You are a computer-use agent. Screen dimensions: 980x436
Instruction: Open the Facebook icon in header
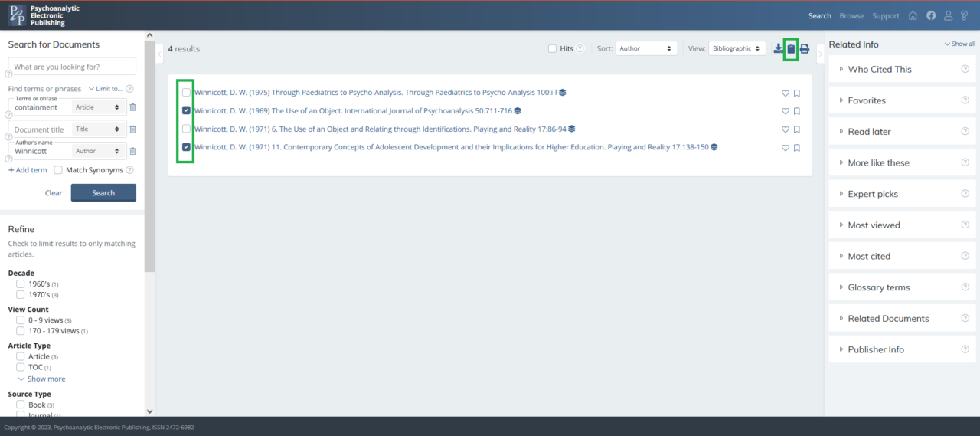point(931,15)
